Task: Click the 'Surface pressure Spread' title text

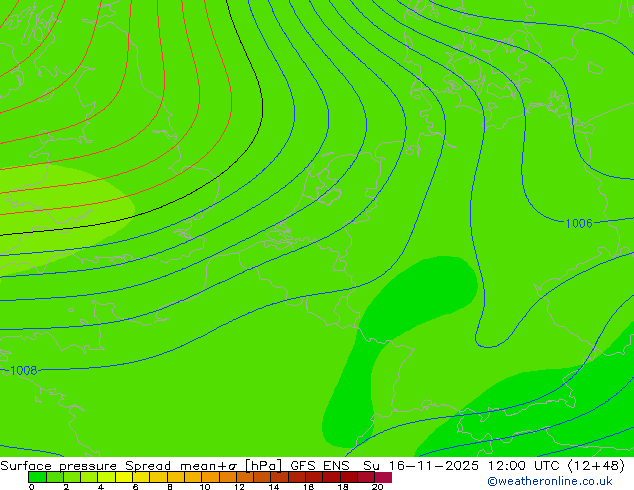Action: 85,466
